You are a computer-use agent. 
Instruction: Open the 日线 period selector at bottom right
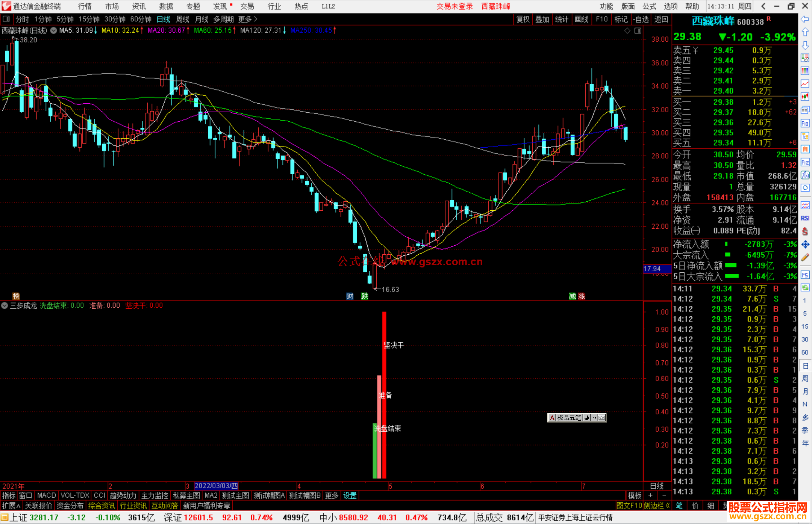657,486
